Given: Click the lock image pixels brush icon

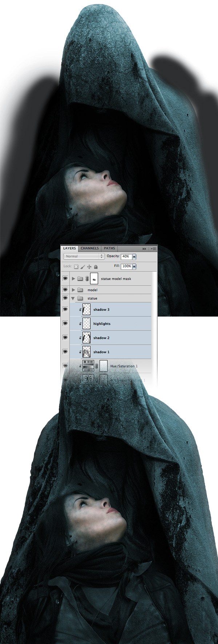Looking at the screenshot, I should (82, 267).
